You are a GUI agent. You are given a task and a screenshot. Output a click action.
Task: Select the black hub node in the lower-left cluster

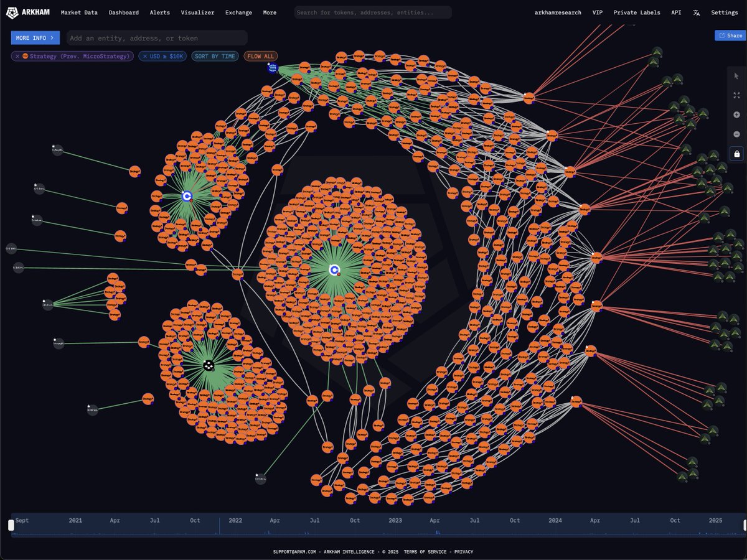(x=209, y=365)
